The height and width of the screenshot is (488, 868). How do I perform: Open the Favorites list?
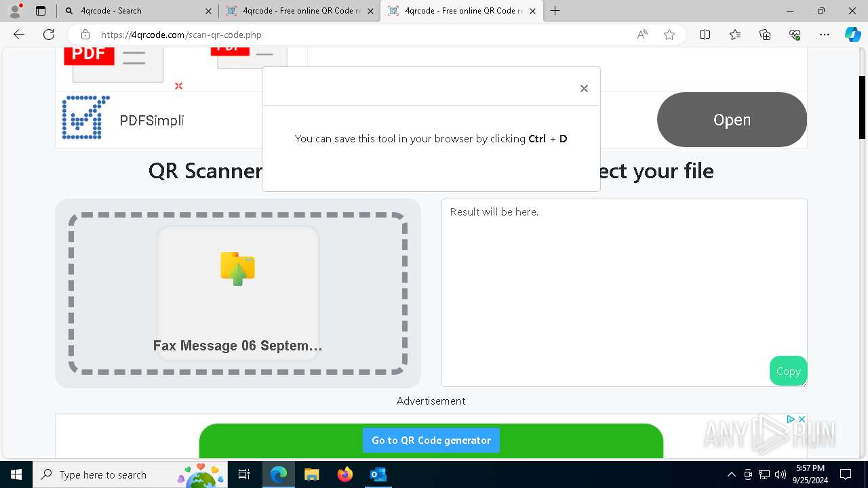click(x=735, y=35)
